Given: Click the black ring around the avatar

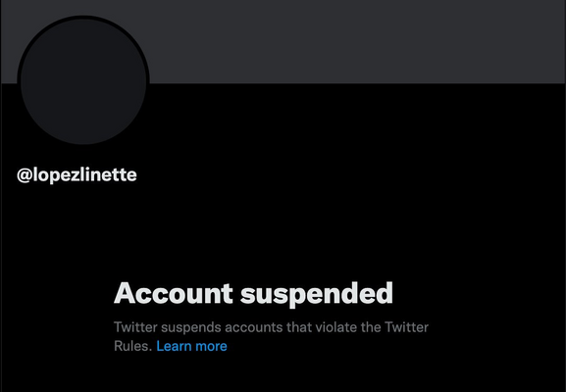Looking at the screenshot, I should pyautogui.click(x=83, y=17).
